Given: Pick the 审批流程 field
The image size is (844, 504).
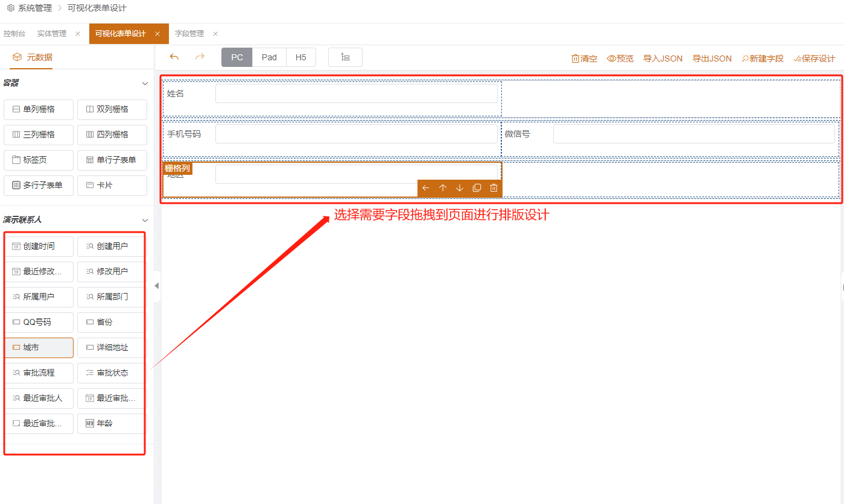Looking at the screenshot, I should 39,373.
